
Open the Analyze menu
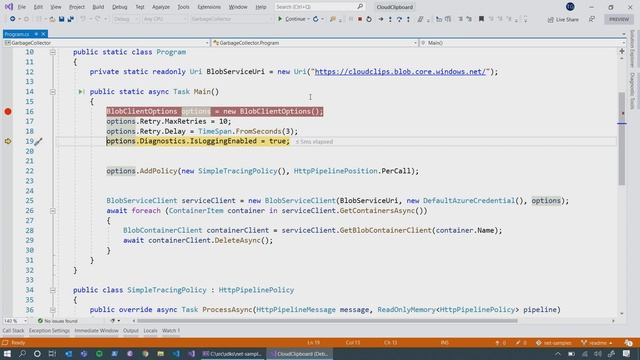(x=161, y=7)
